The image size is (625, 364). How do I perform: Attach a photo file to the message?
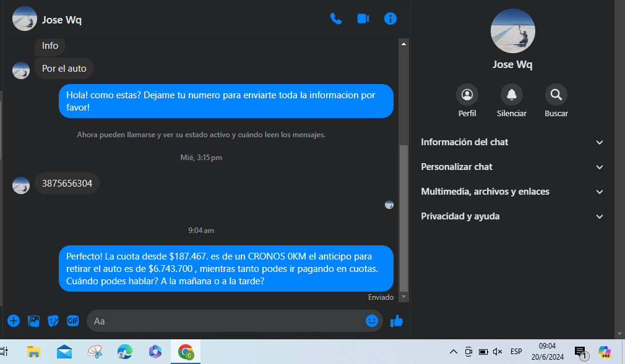pyautogui.click(x=33, y=321)
